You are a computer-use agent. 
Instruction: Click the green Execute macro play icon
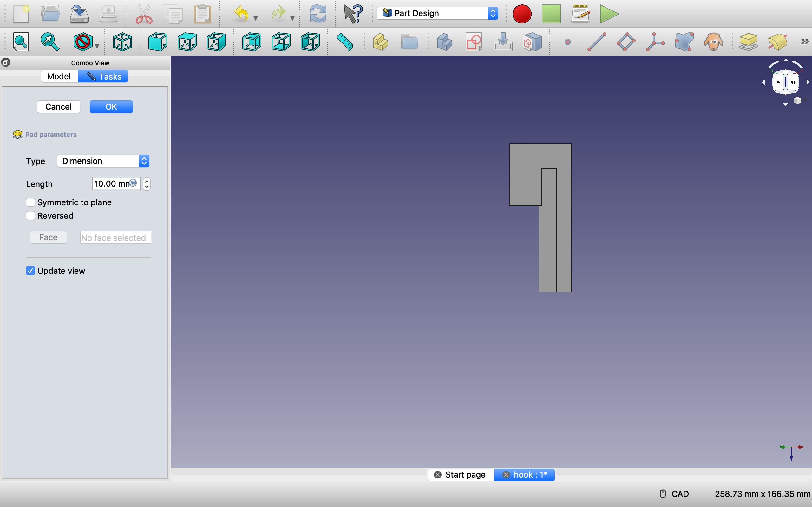[609, 14]
